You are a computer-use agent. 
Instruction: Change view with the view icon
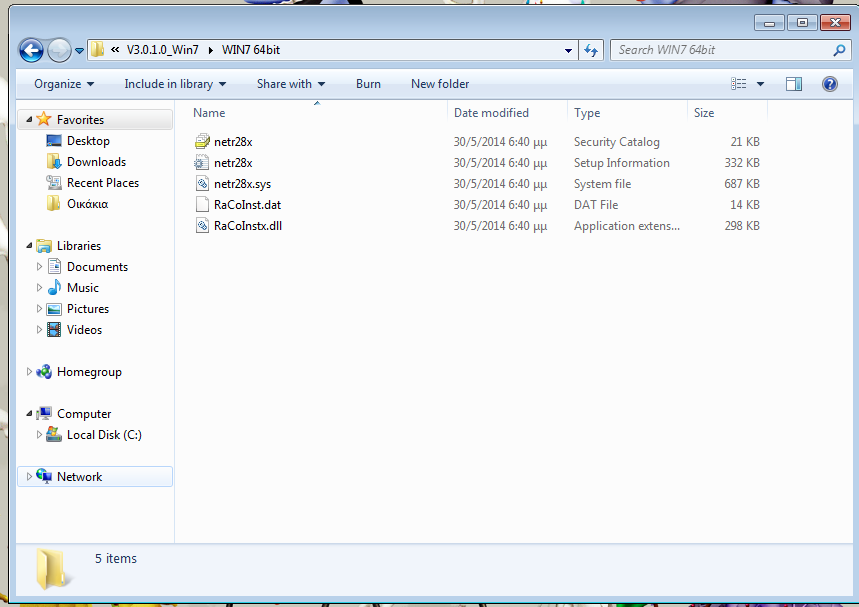[x=738, y=84]
